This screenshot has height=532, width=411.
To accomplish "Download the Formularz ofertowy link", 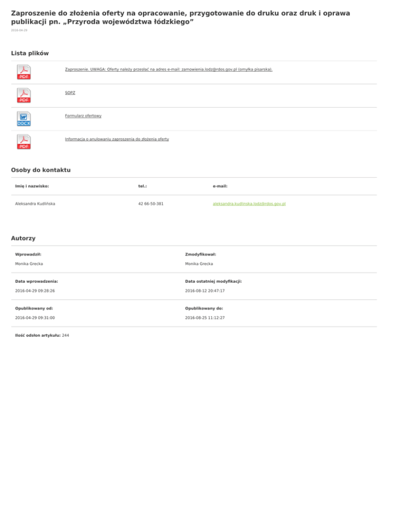I will tap(83, 116).
